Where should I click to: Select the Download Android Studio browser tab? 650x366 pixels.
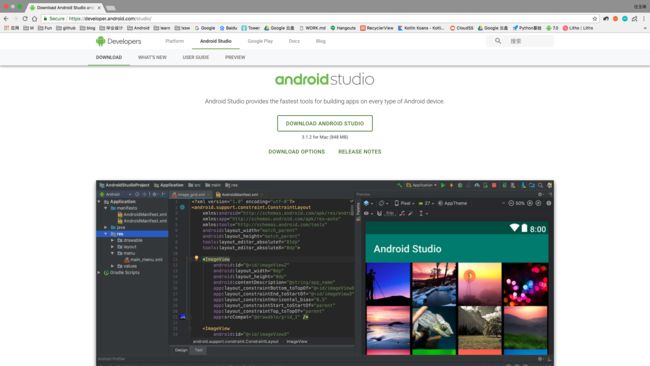pos(65,7)
